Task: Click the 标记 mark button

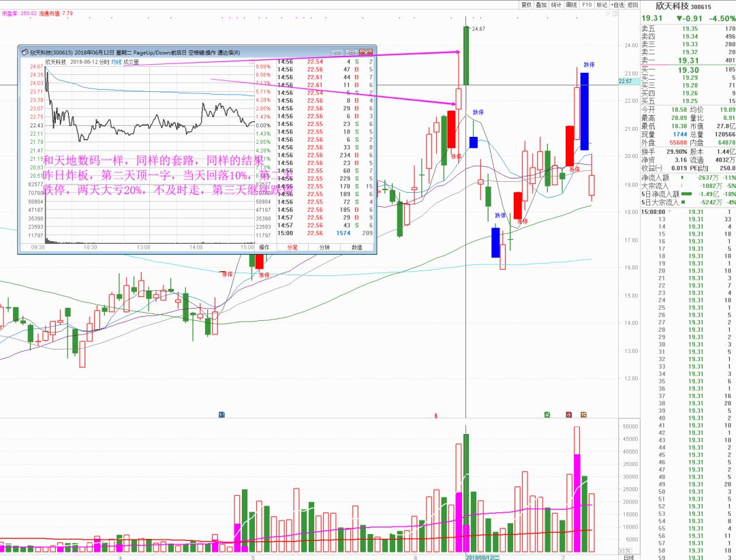Action: click(602, 5)
